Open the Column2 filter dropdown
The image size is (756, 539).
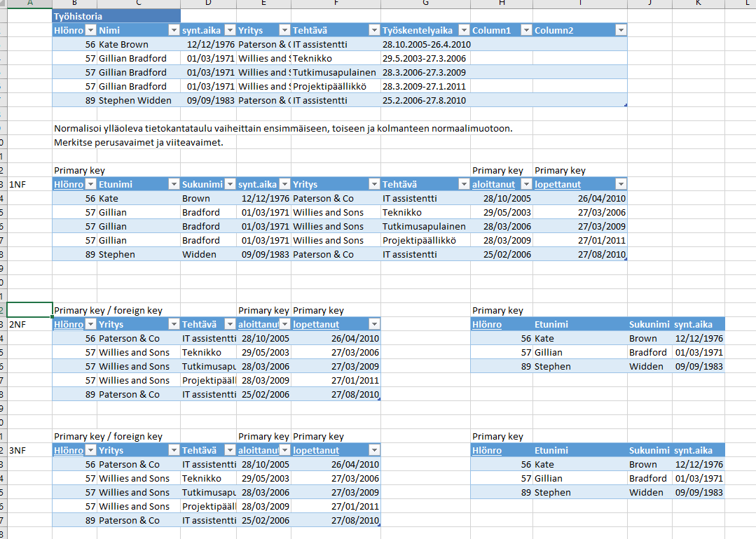[620, 30]
